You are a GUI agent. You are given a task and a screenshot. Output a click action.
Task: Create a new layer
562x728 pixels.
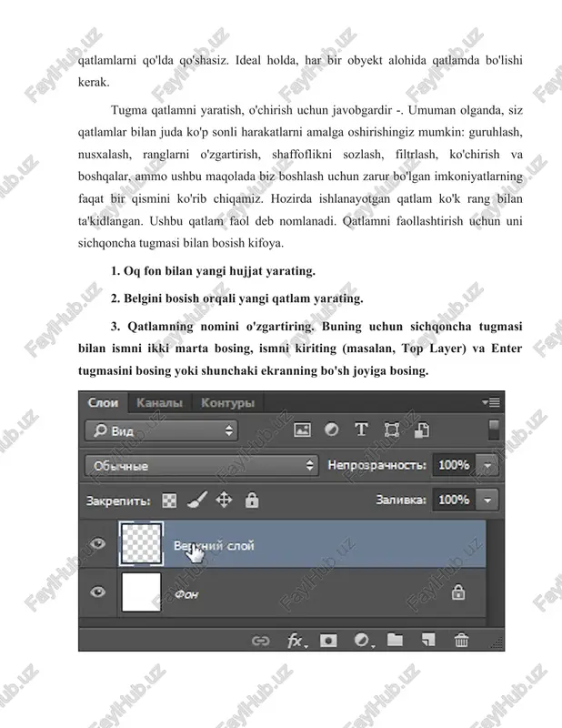pyautogui.click(x=428, y=641)
